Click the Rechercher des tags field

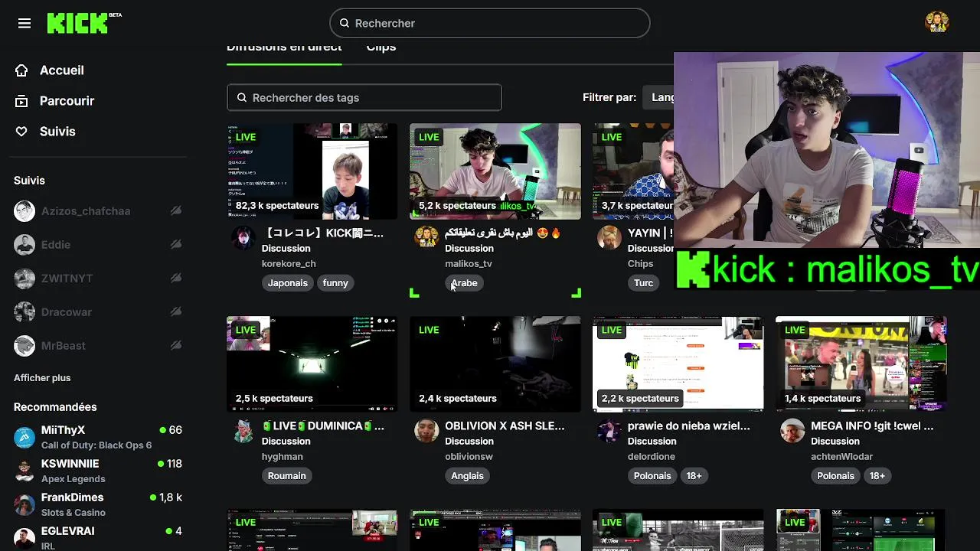pyautogui.click(x=364, y=97)
